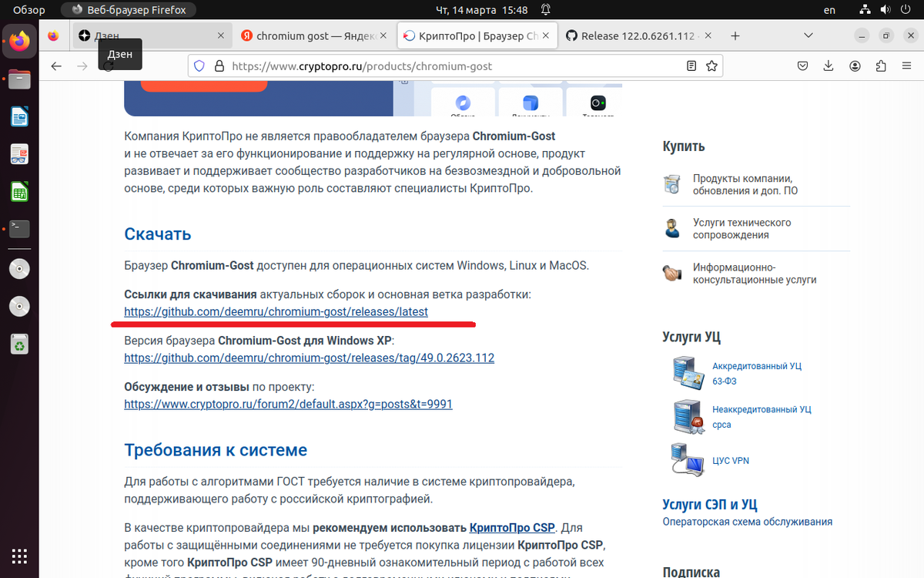List all tabs dropdown arrow
The image size is (924, 578).
(x=808, y=35)
